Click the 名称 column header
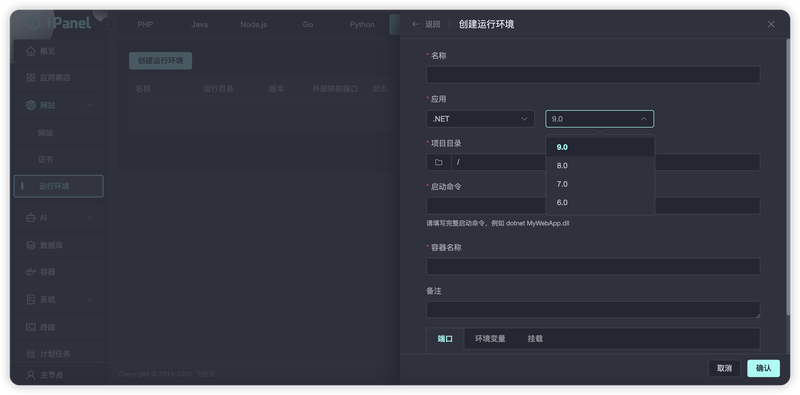The width and height of the screenshot is (800, 395). [x=143, y=89]
